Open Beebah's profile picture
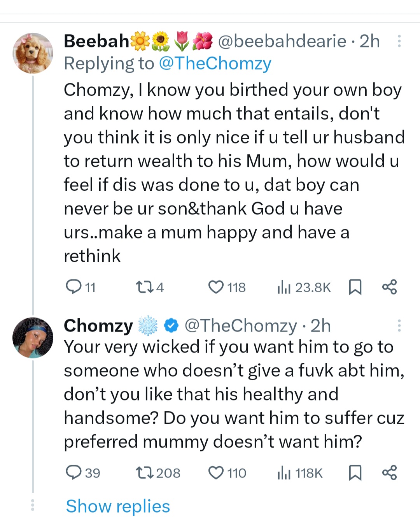420x525 pixels. tap(33, 53)
